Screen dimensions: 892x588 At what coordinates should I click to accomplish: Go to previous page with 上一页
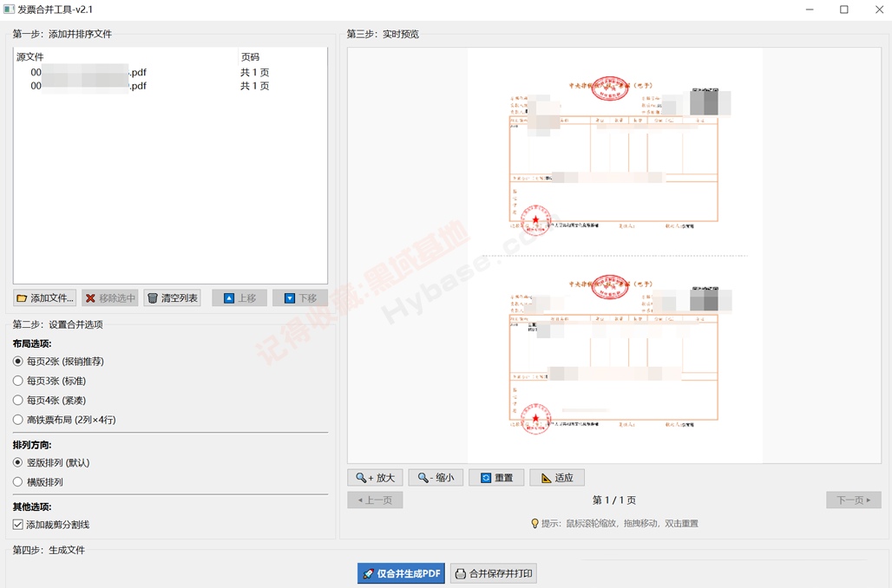coord(376,500)
